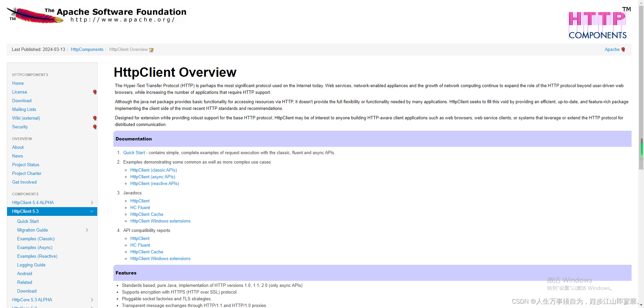Viewport: 644px width, 308px height.
Task: Open HC Fluent link under Javadocs
Action: click(140, 208)
